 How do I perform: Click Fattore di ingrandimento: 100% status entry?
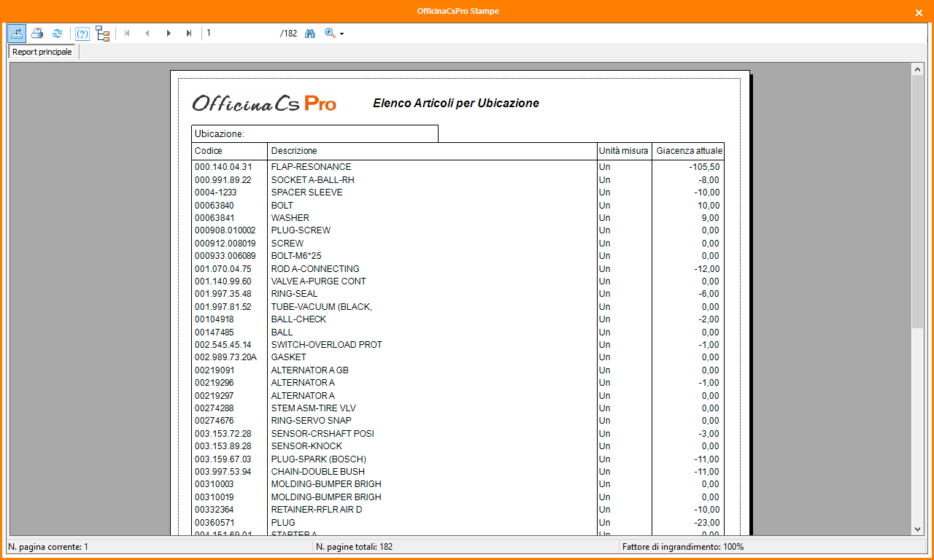click(683, 547)
